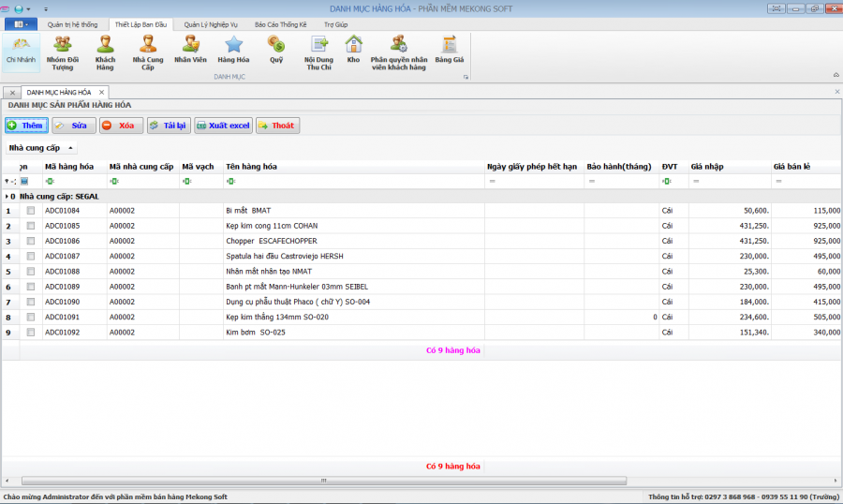Sort by the Tên hàng hóa column header
Viewport: 843px width, 504px height.
(x=354, y=167)
